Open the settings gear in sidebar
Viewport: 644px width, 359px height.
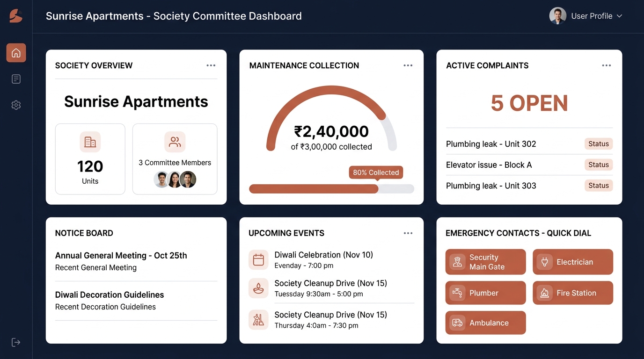coord(16,105)
